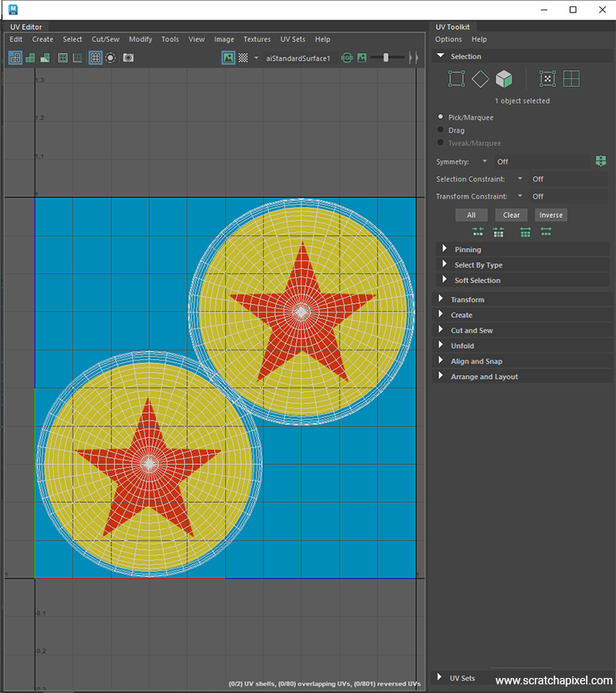616x693 pixels.
Task: Expand the UV Sets section at bottom
Action: (439, 677)
